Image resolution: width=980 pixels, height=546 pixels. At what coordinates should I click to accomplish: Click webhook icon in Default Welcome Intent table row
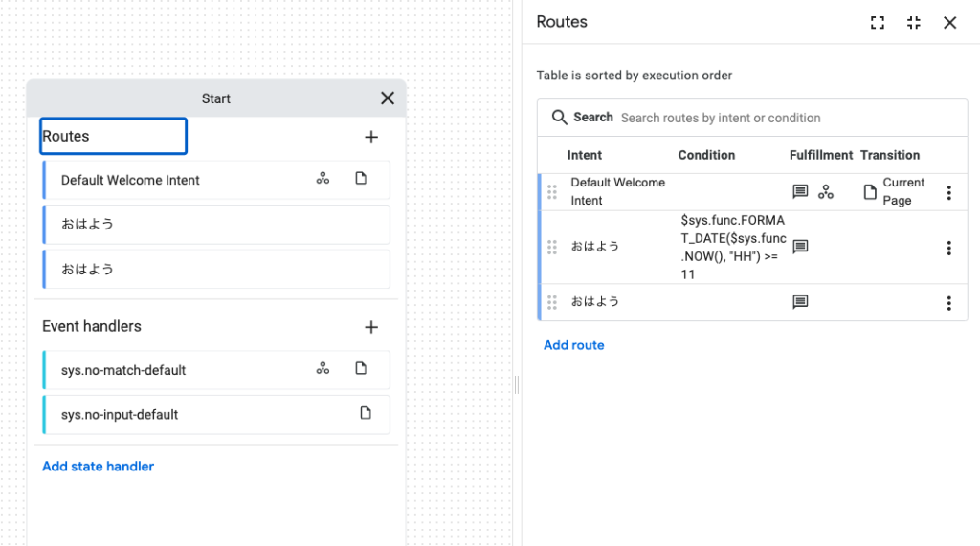tap(826, 192)
